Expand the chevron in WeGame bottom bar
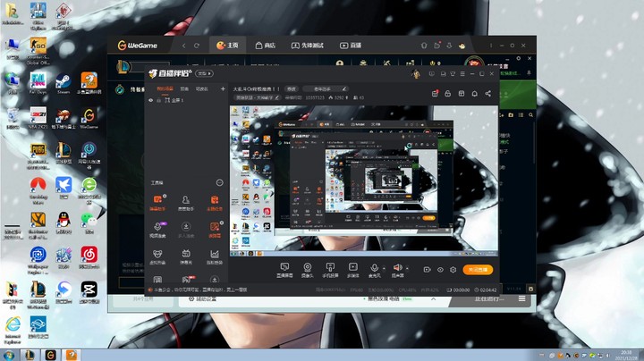Image resolution: width=644 pixels, height=361 pixels. 433,299
